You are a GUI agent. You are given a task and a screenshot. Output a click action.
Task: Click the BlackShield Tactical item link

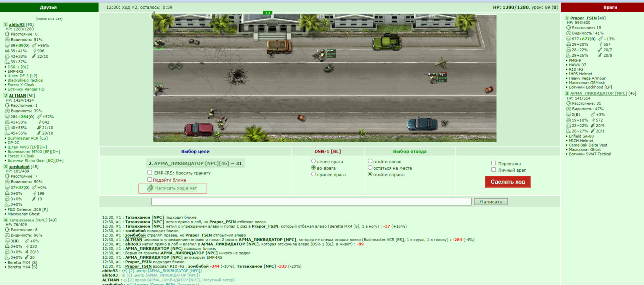point(25,80)
